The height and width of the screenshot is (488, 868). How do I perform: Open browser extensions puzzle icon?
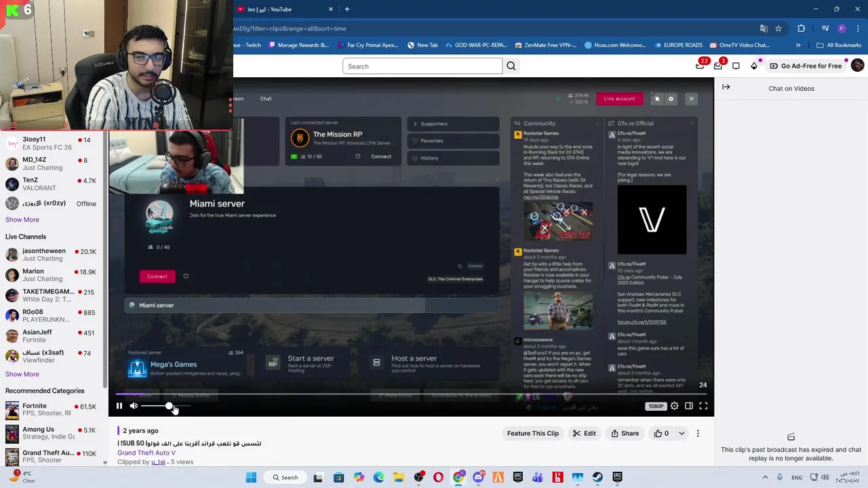(801, 28)
